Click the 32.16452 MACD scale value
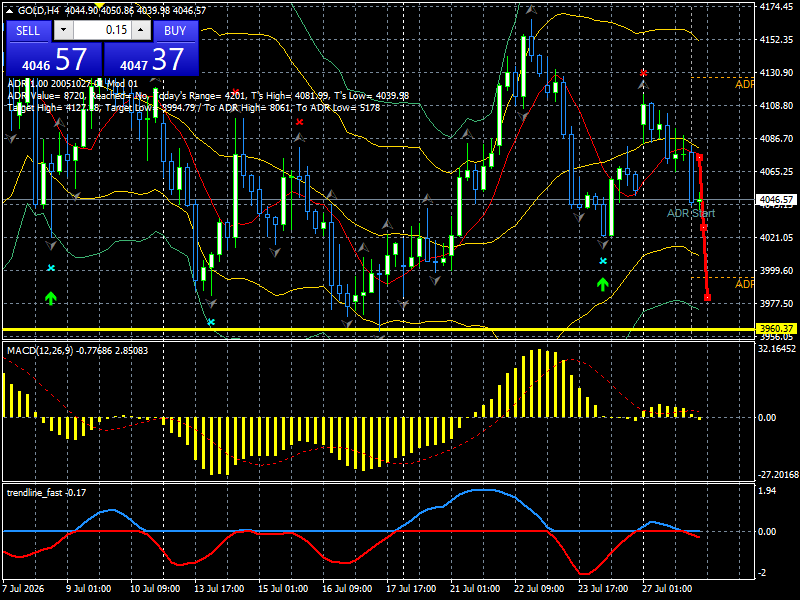The width and height of the screenshot is (800, 600). 777,348
